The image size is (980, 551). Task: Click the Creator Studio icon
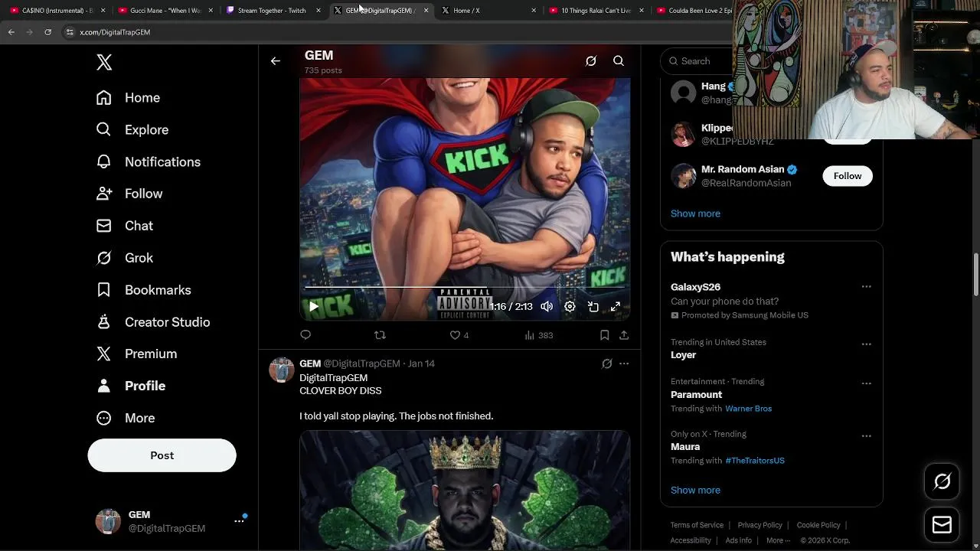click(103, 322)
